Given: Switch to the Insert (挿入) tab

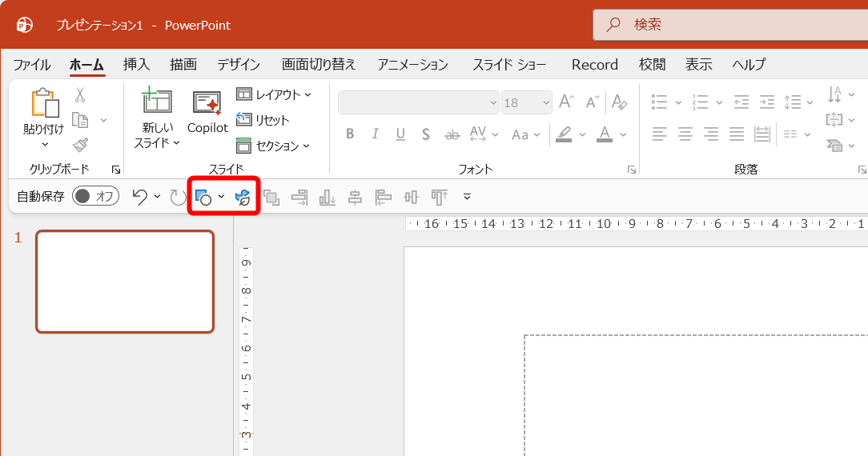Looking at the screenshot, I should point(136,65).
